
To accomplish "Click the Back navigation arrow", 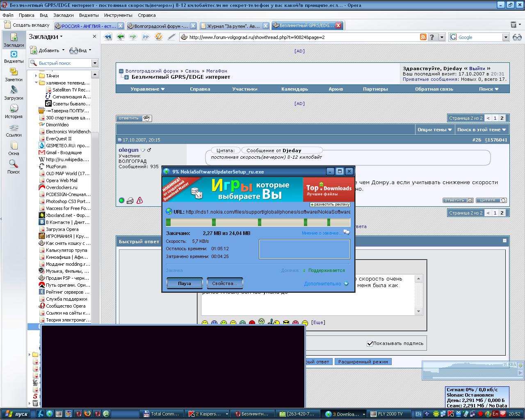I will click(121, 37).
